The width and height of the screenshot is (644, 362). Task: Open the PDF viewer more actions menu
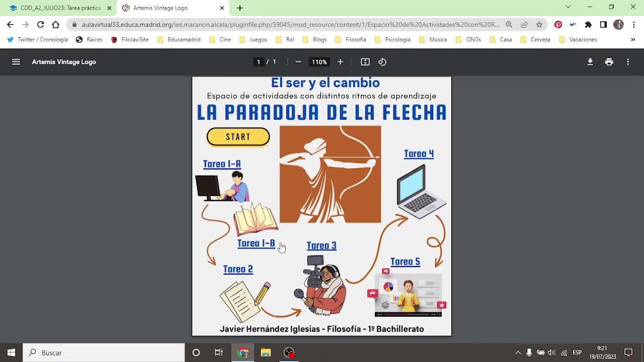(628, 62)
